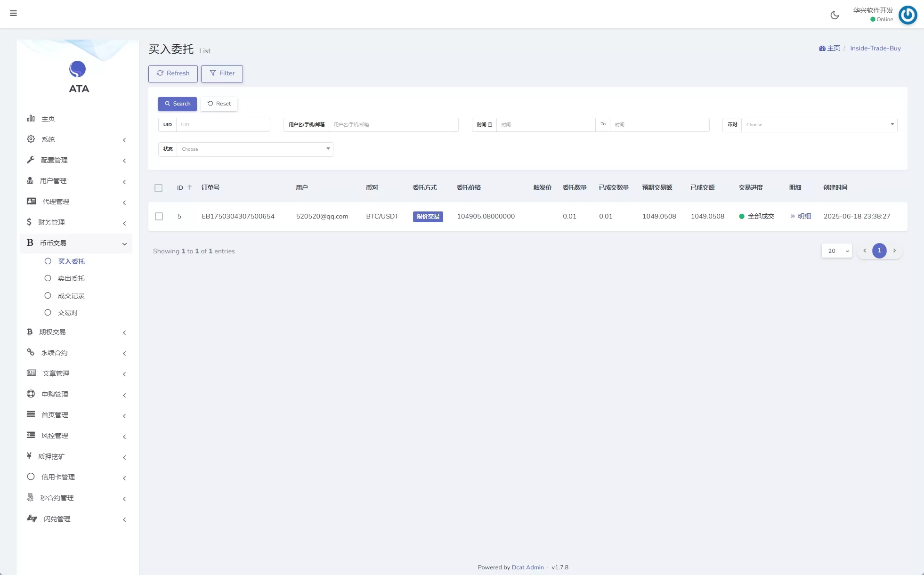Click the 配置管理 wrench icon

tap(31, 160)
